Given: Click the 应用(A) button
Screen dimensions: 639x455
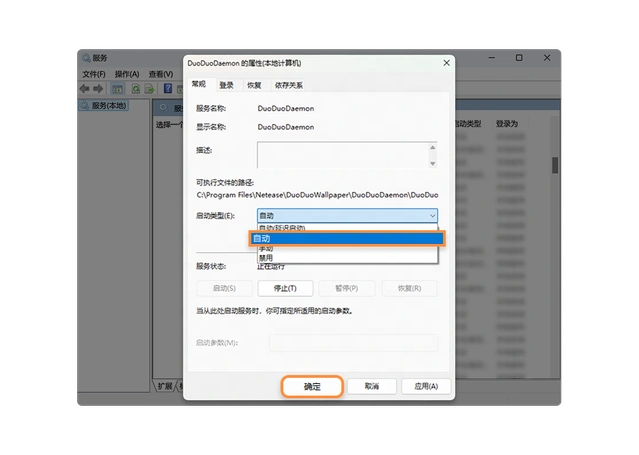Looking at the screenshot, I should click(426, 386).
